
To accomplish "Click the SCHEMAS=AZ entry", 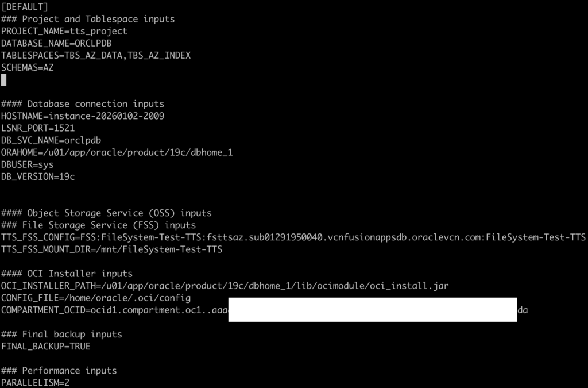I will (28, 68).
